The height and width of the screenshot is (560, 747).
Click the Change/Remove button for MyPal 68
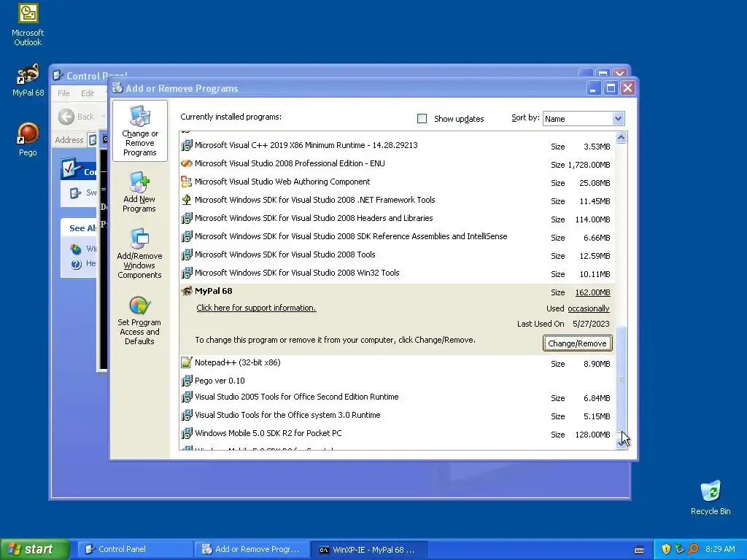click(578, 343)
